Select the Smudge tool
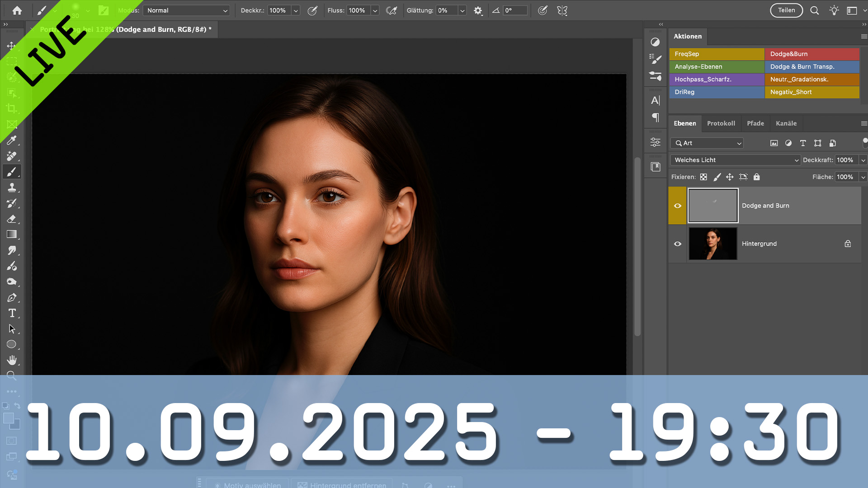The image size is (868, 488). tap(12, 250)
